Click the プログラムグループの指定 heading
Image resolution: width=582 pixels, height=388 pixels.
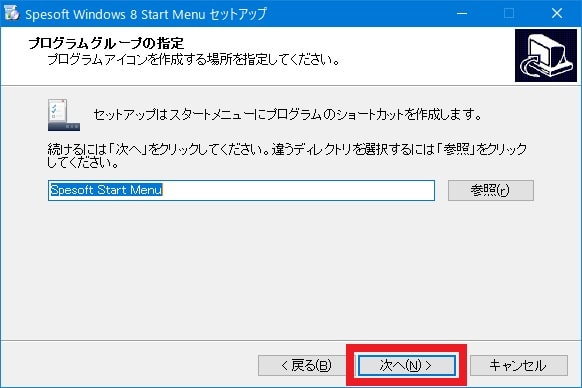106,43
